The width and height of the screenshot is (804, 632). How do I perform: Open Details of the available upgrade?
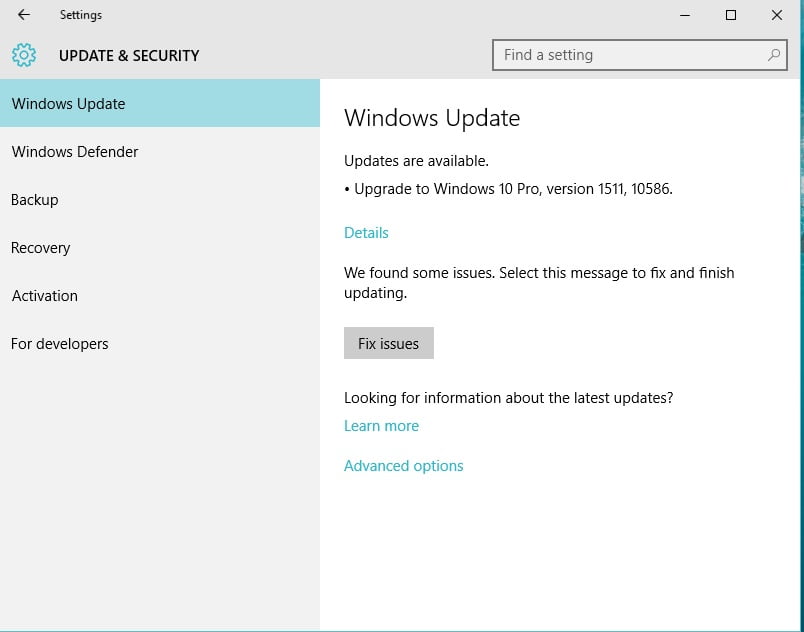click(x=366, y=232)
